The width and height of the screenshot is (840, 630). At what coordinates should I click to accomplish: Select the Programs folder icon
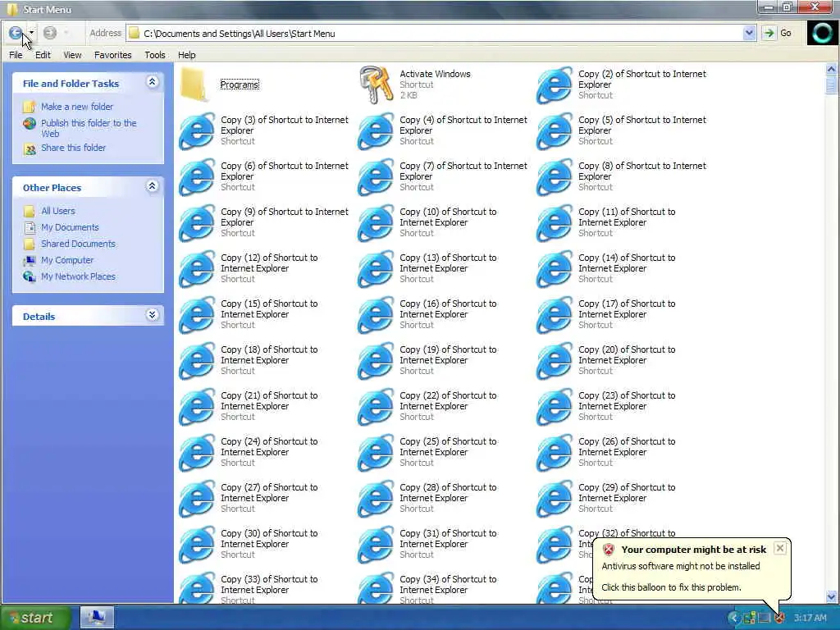point(194,84)
